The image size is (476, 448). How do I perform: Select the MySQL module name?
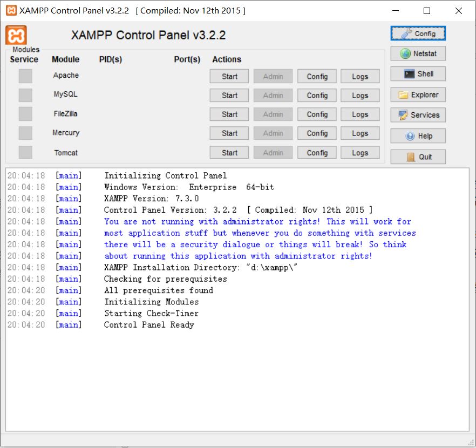click(66, 94)
